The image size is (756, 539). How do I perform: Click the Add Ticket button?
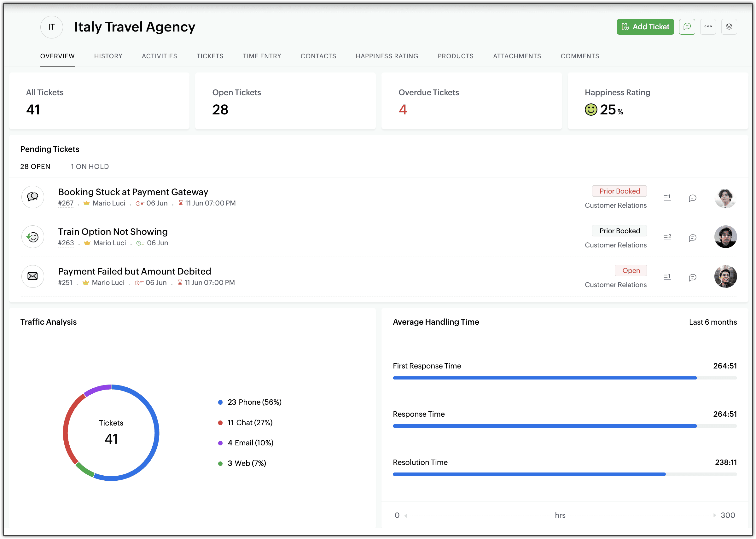pos(645,26)
